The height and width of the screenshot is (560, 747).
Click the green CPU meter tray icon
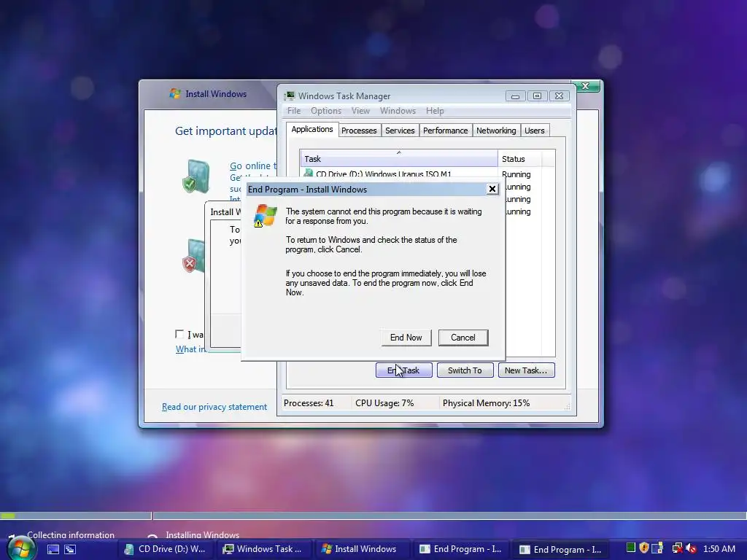pos(631,548)
